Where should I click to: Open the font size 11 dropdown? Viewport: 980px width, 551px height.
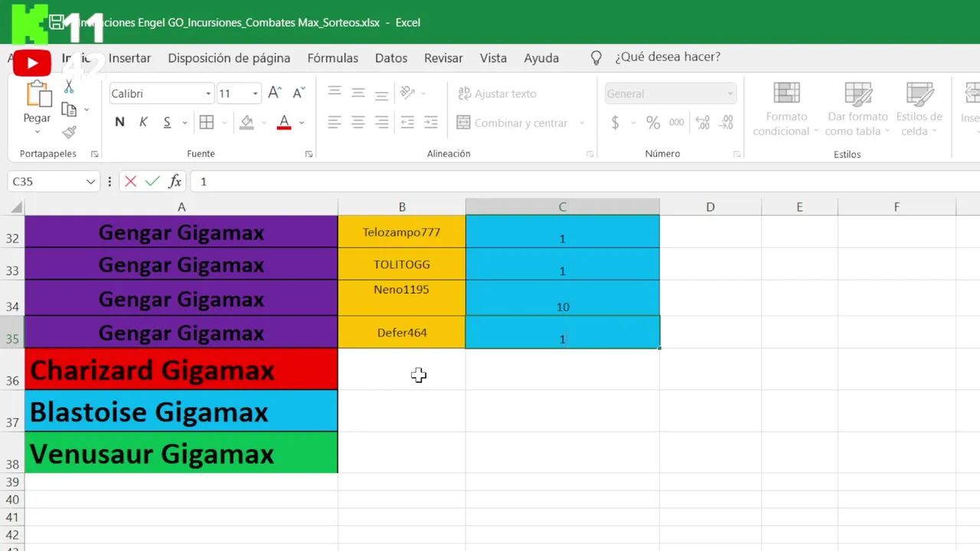(x=255, y=93)
